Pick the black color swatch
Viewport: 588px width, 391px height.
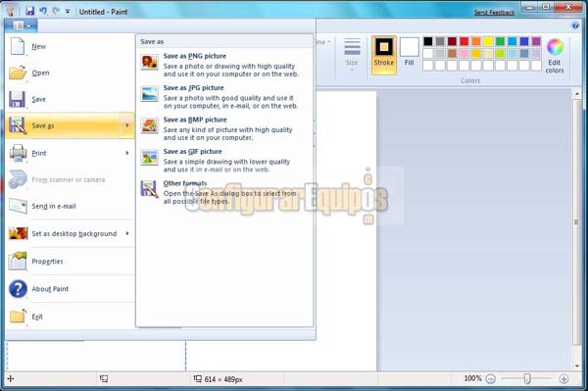tap(428, 41)
